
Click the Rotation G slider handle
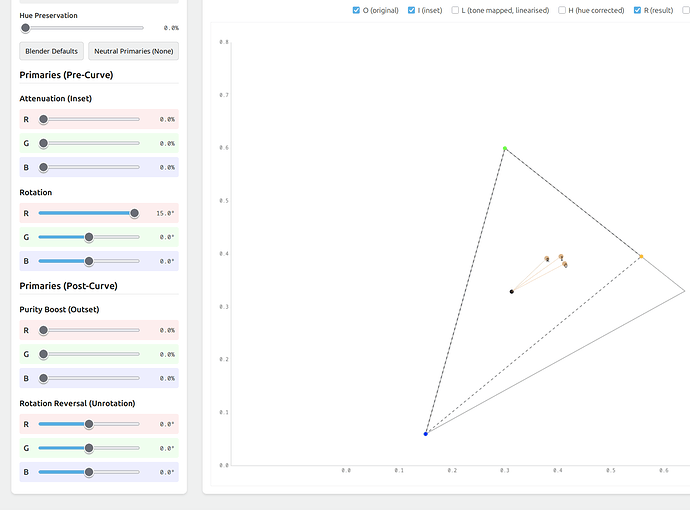tap(89, 237)
